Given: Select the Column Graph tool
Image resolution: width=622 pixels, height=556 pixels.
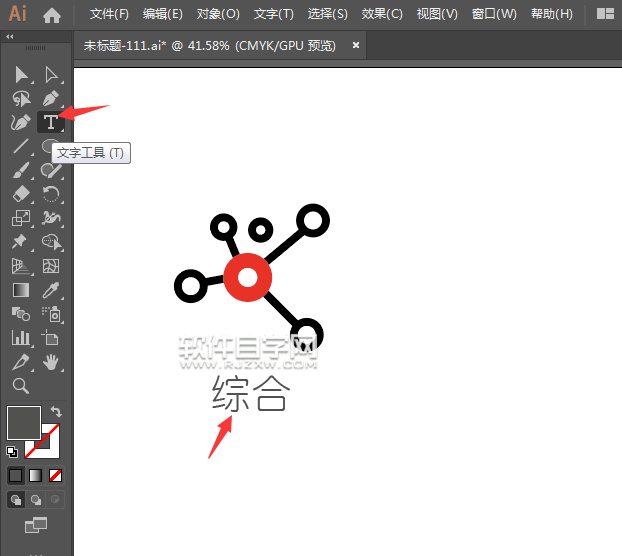Looking at the screenshot, I should (x=21, y=338).
